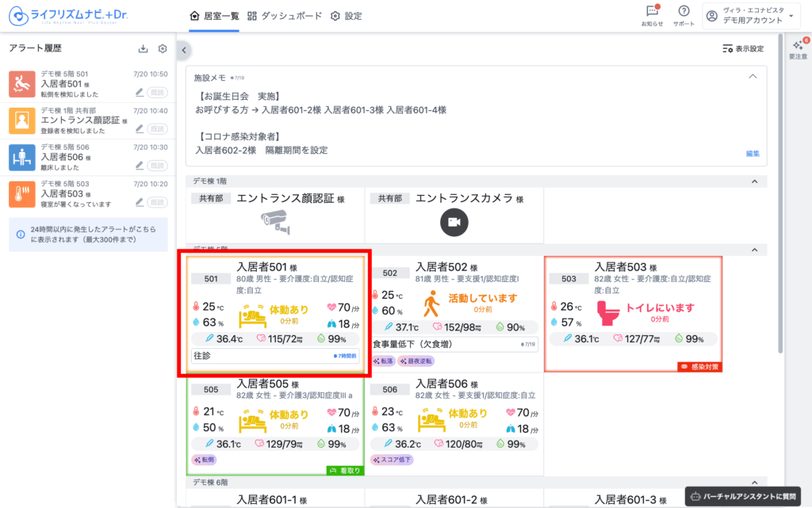
Task: Click the エントランスカメラ video camera icon
Action: click(x=454, y=223)
